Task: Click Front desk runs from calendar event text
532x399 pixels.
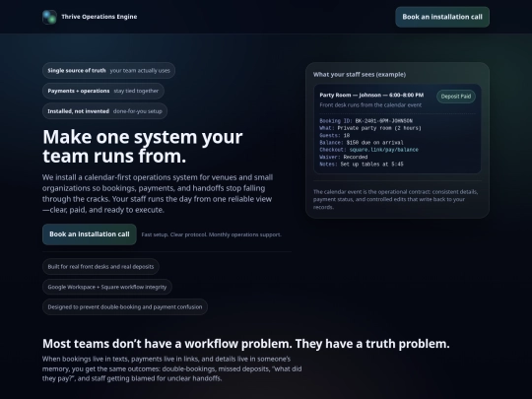Action: coord(370,105)
